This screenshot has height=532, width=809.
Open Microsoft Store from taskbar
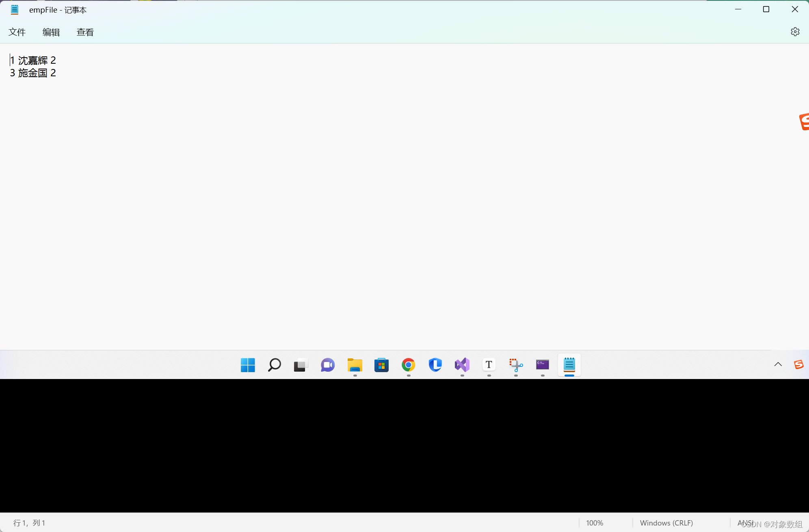coord(381,365)
